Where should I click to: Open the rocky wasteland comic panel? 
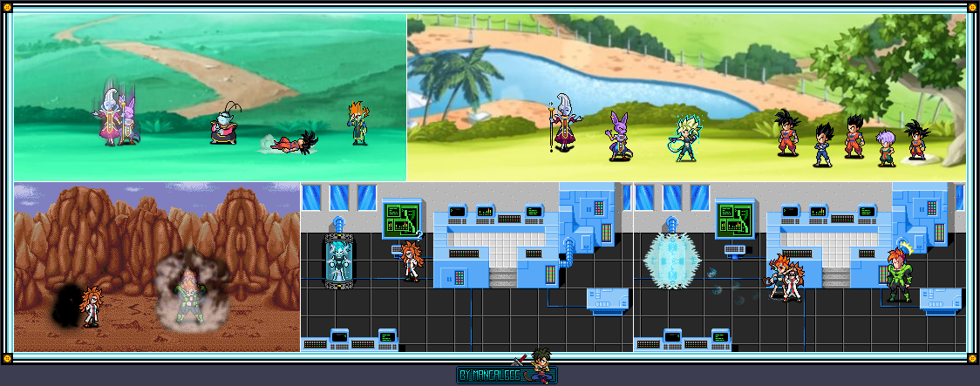157,267
